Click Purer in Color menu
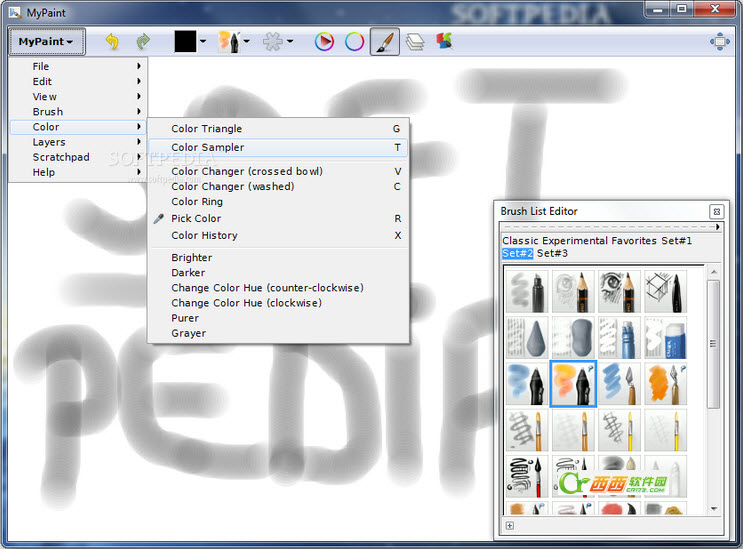 (278, 318)
